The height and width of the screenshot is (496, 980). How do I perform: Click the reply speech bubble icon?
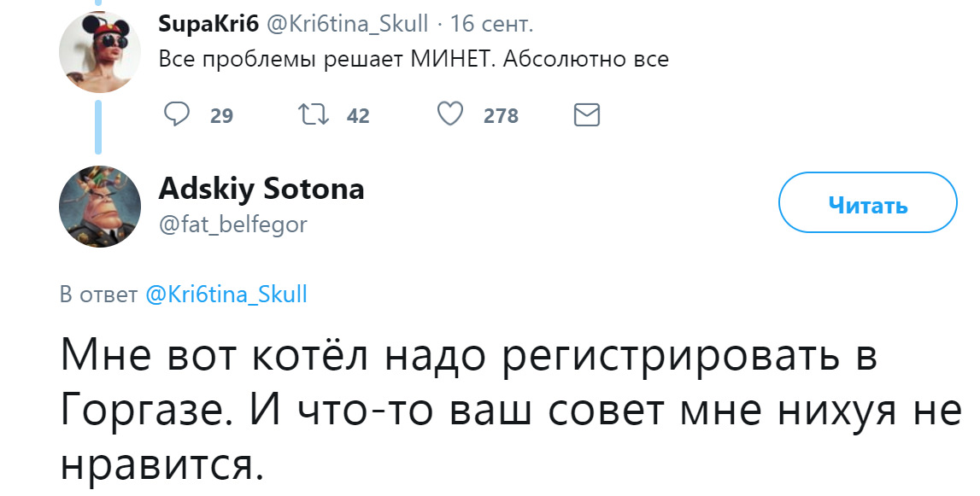[177, 115]
